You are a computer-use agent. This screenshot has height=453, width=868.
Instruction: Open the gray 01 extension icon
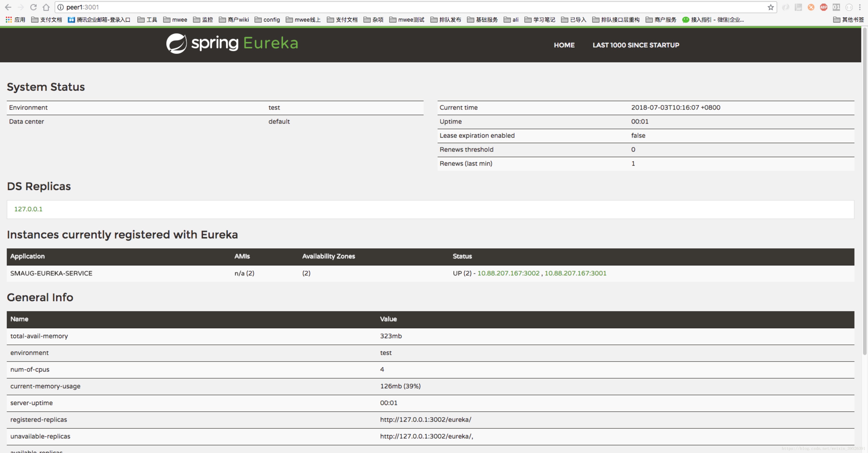836,7
